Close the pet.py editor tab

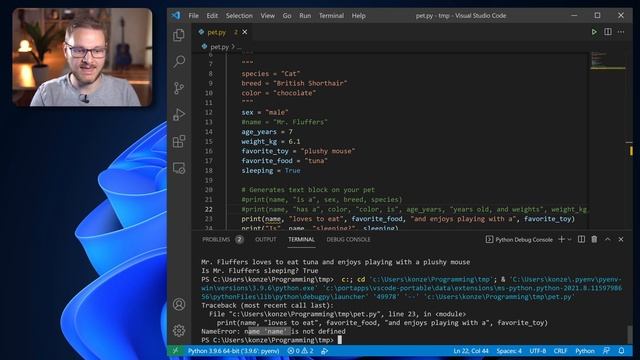pos(244,32)
